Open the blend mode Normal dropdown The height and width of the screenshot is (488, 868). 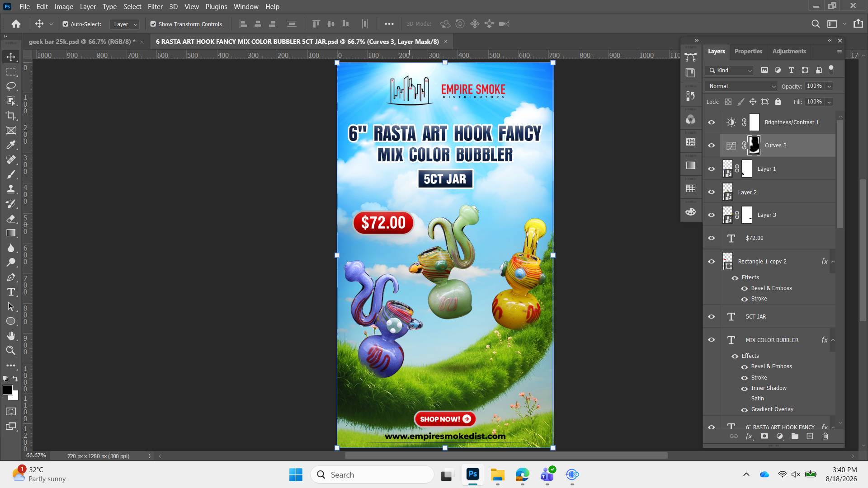pos(741,86)
